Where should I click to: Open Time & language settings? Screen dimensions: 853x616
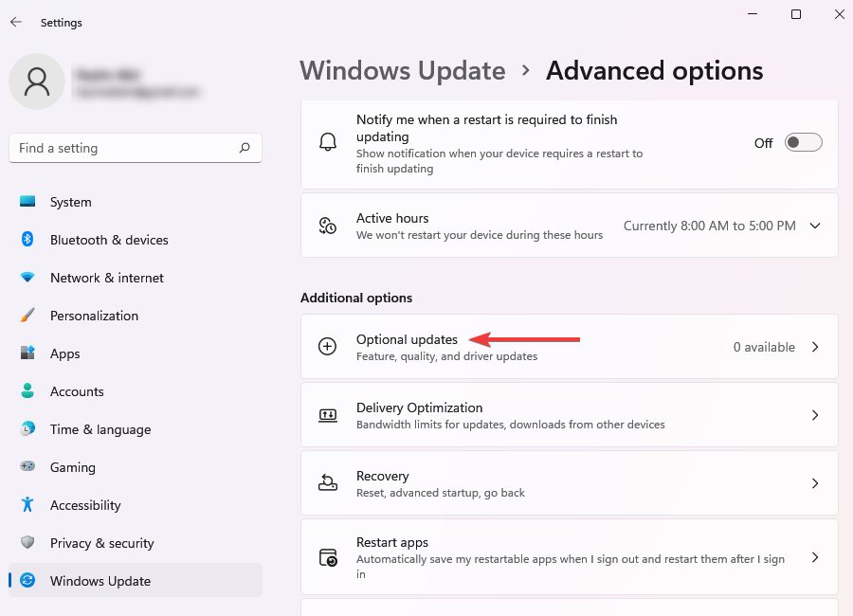136,429
